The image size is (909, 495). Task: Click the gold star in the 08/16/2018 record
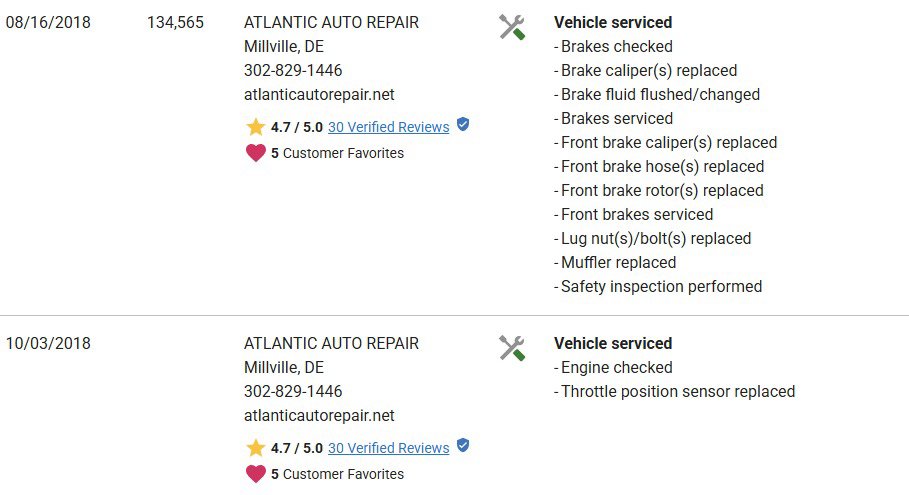coord(256,126)
